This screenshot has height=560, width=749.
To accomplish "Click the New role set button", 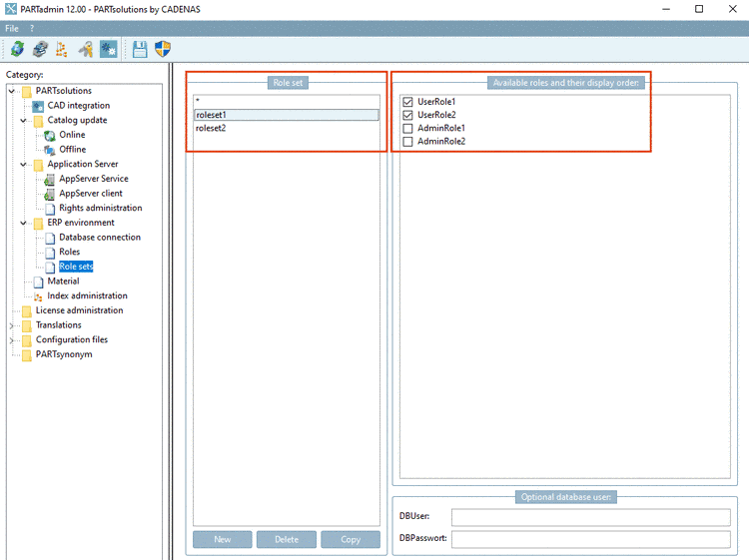I will point(223,539).
